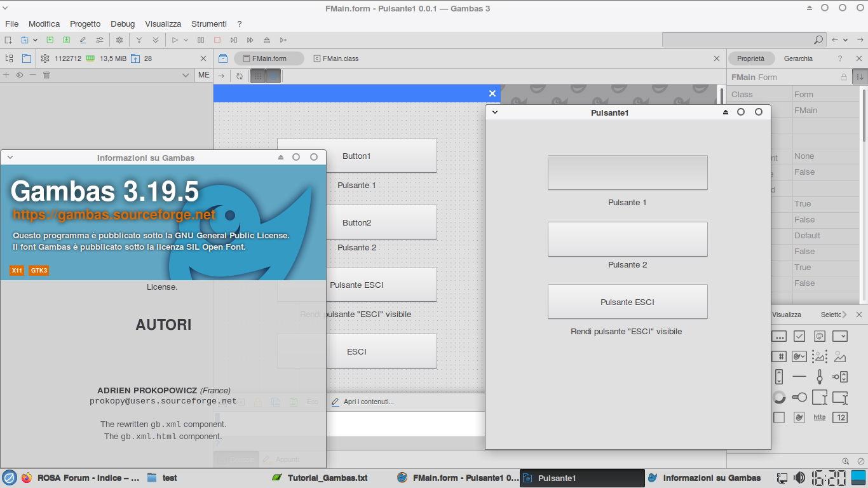Click the property value None
The image size is (868, 488).
825,156
